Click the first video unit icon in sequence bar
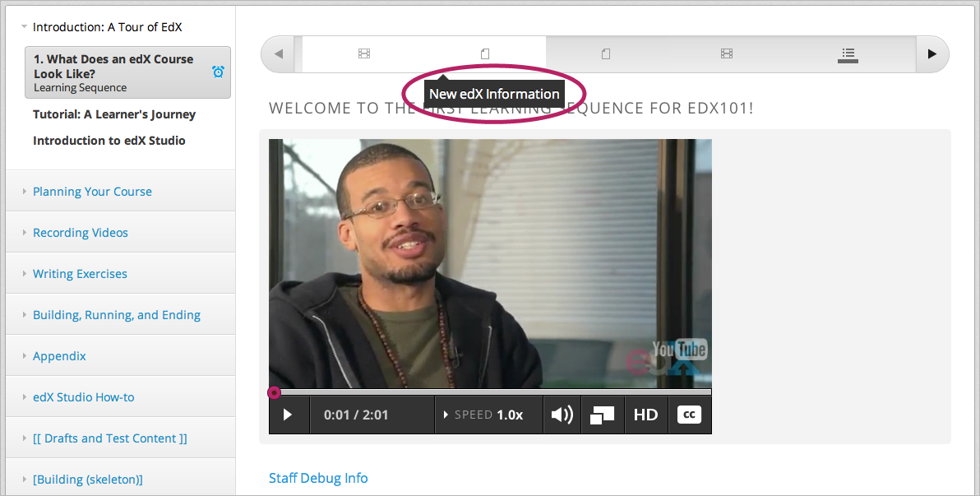The height and width of the screenshot is (496, 980). 364,54
